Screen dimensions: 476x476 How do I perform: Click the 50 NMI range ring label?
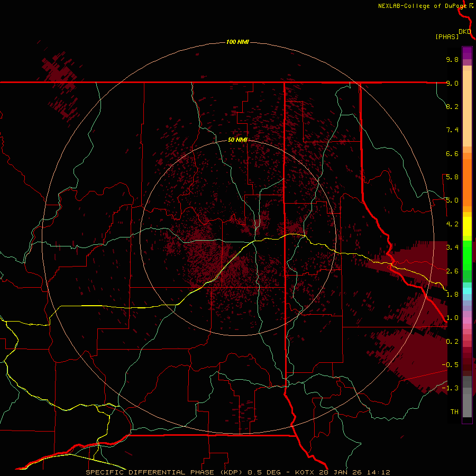(237, 140)
